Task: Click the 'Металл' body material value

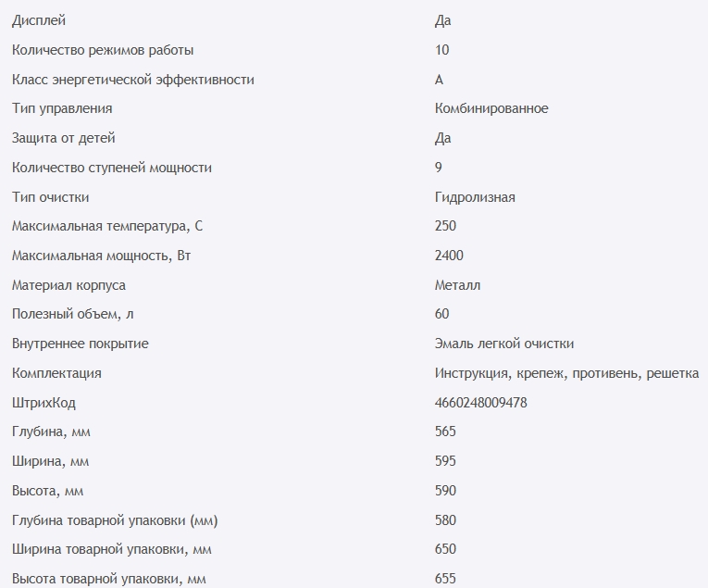Action: tap(457, 285)
